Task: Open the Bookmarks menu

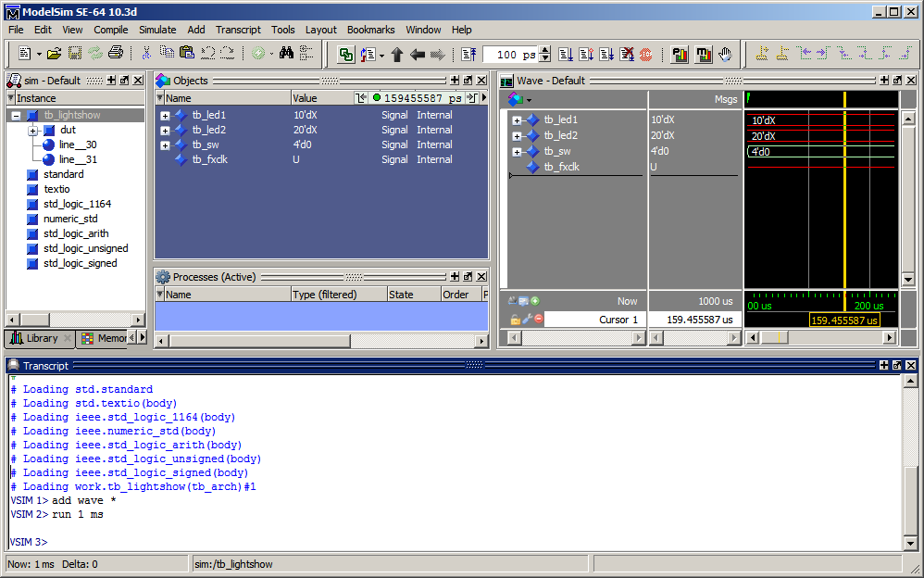Action: click(370, 30)
